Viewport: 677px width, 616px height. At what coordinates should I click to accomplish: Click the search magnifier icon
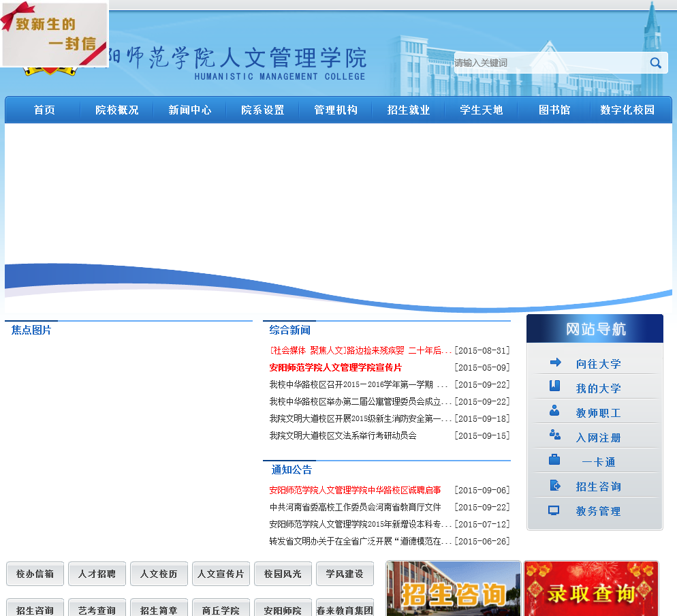point(655,63)
